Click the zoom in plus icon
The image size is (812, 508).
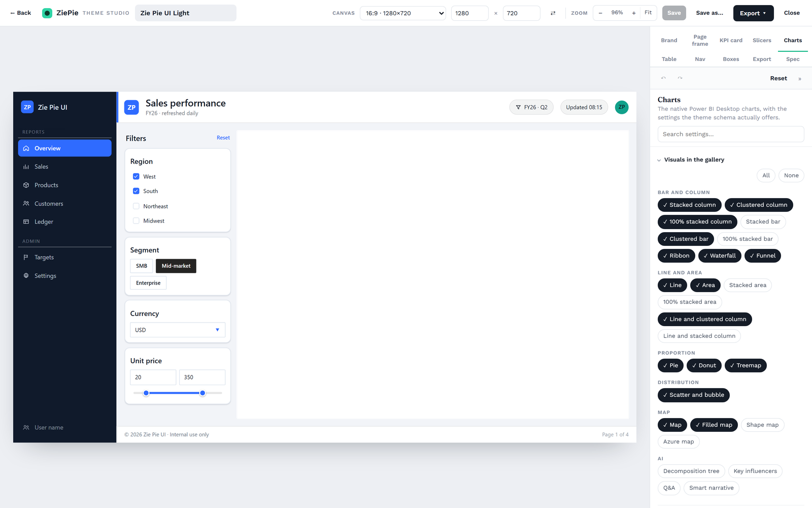click(x=634, y=13)
